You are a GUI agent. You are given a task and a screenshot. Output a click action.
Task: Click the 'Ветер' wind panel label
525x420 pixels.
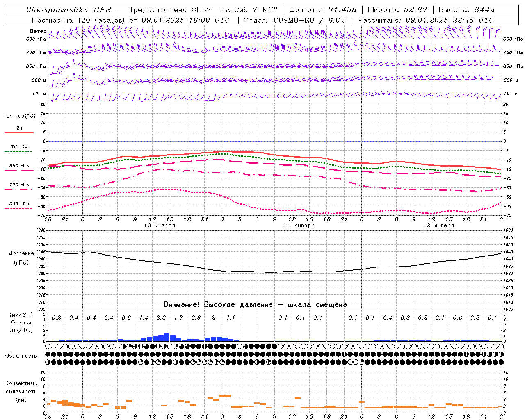tap(38, 31)
